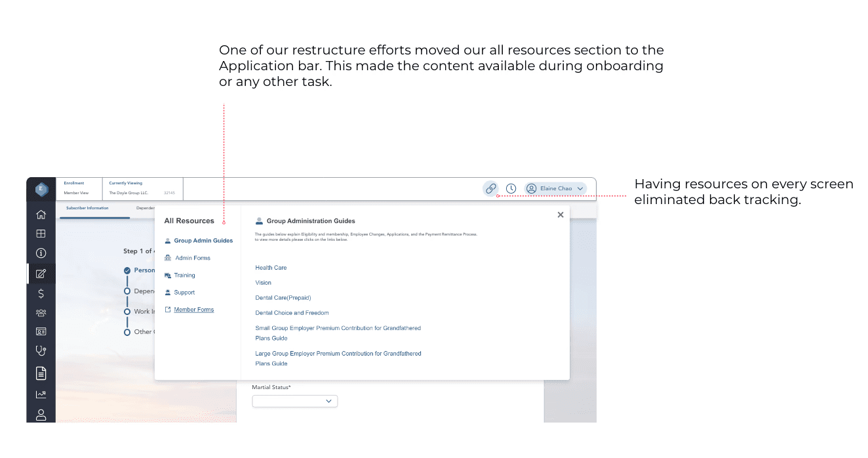This screenshot has width=868, height=458.
Task: Click Currently Viewing The Doyle Group LLC.
Action: [142, 188]
